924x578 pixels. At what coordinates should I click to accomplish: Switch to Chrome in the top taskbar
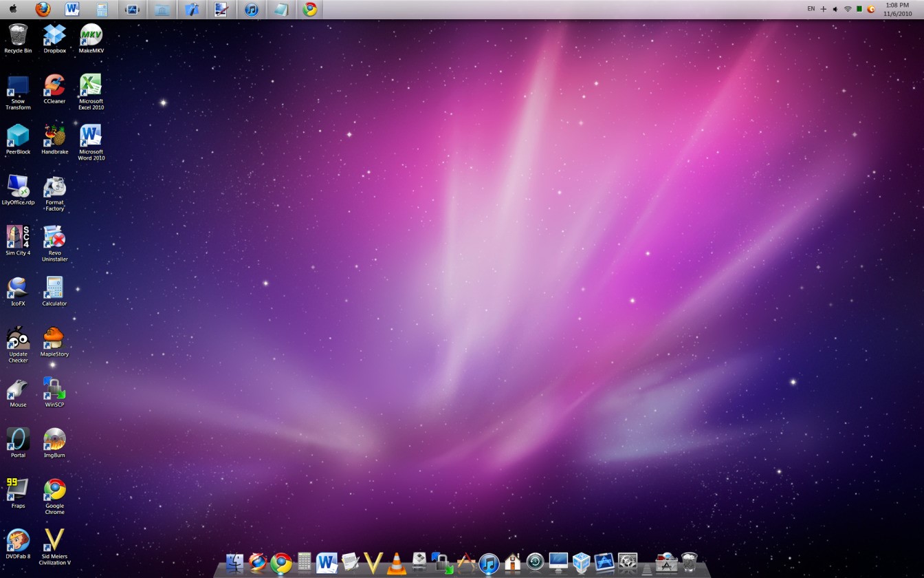tap(310, 9)
